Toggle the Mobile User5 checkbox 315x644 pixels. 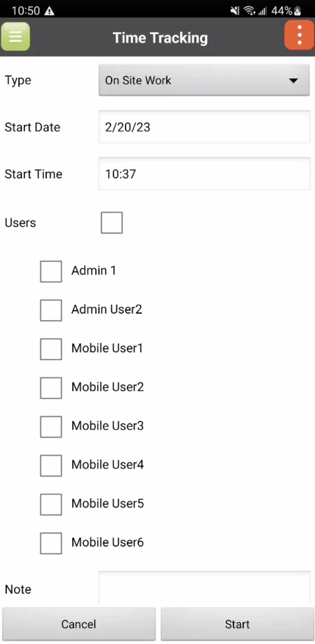pyautogui.click(x=51, y=505)
